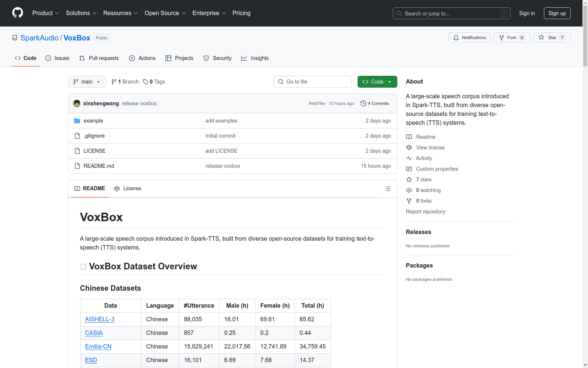The width and height of the screenshot is (588, 368).
Task: Click the LICENSE file icon
Action: 77,151
